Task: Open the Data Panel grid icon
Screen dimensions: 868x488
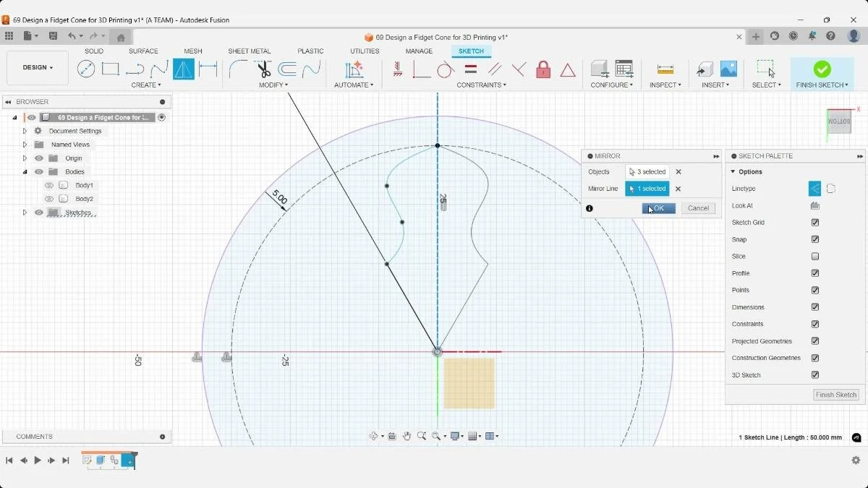Action: point(9,36)
